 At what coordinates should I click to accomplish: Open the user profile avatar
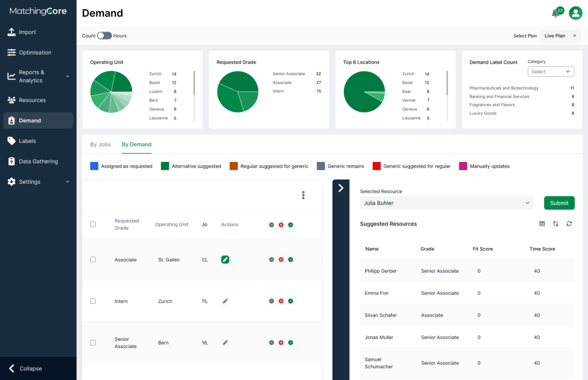(575, 13)
